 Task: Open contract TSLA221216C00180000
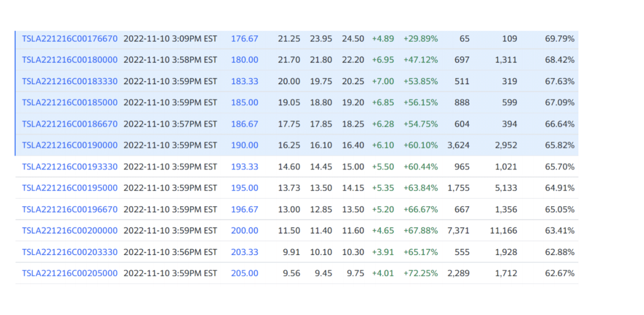pos(69,60)
